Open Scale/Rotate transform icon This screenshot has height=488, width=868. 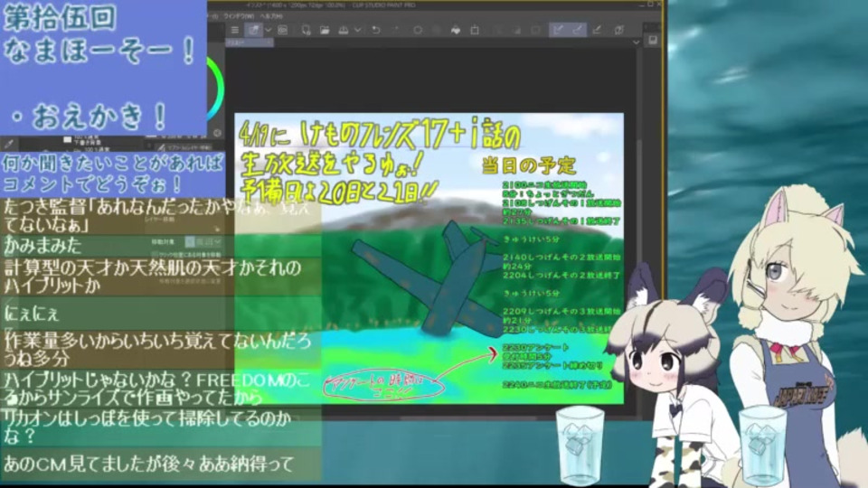pos(475,30)
